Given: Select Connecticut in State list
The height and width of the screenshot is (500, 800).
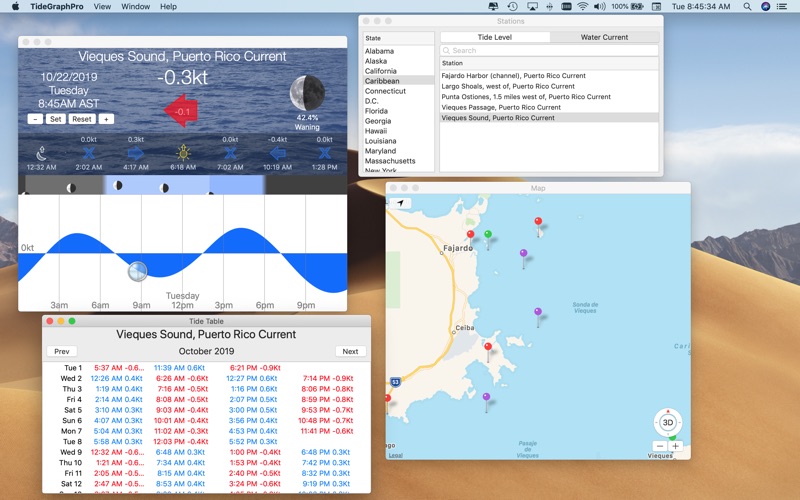Looking at the screenshot, I should (398, 91).
